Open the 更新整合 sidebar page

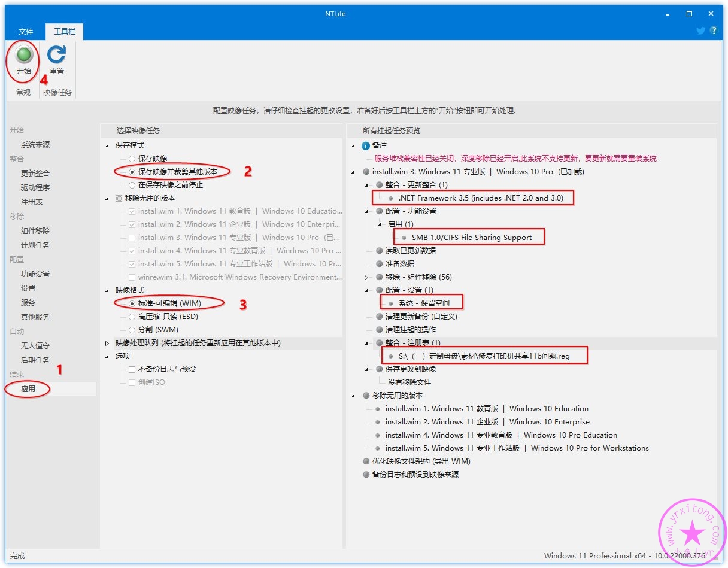coord(35,174)
